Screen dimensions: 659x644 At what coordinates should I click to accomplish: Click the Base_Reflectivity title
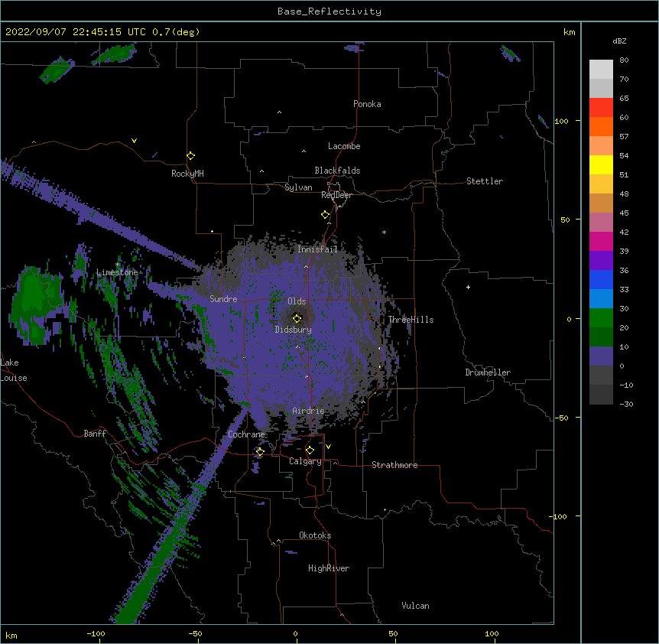point(329,11)
